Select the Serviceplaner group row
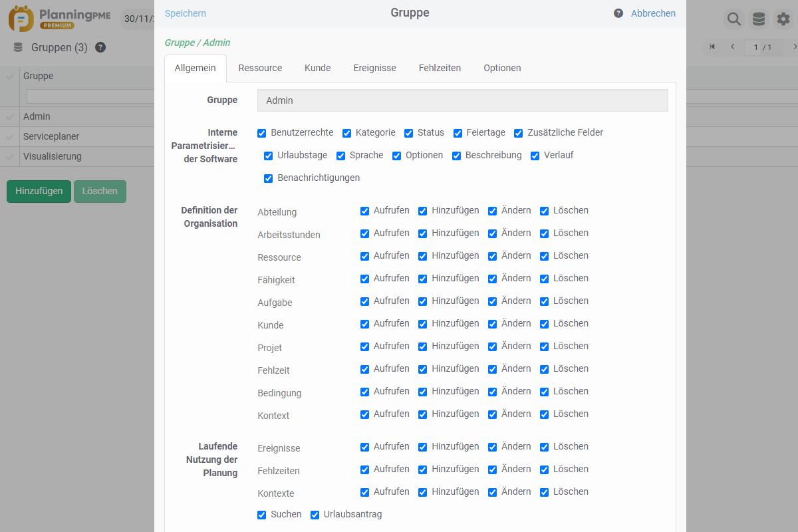 pyautogui.click(x=51, y=136)
